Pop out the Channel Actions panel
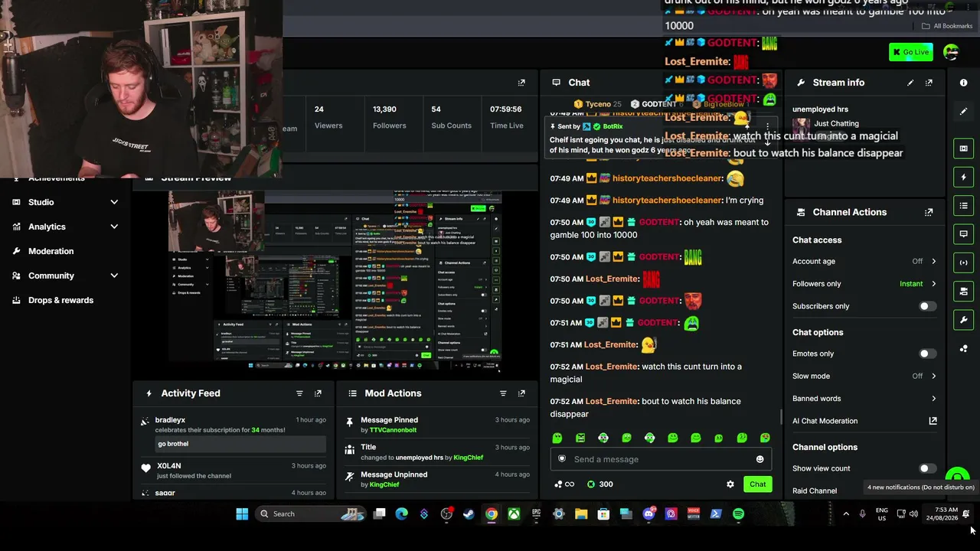The height and width of the screenshot is (551, 980). [929, 212]
